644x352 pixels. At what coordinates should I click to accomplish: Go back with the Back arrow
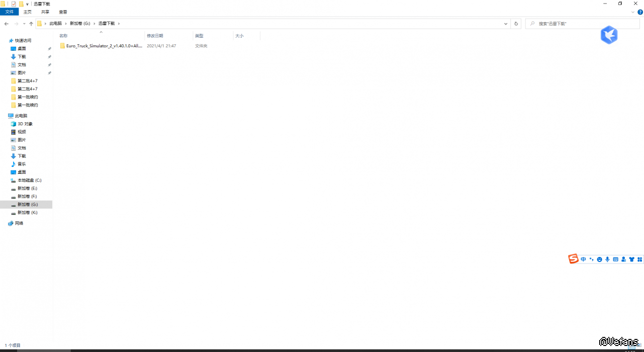pos(6,24)
